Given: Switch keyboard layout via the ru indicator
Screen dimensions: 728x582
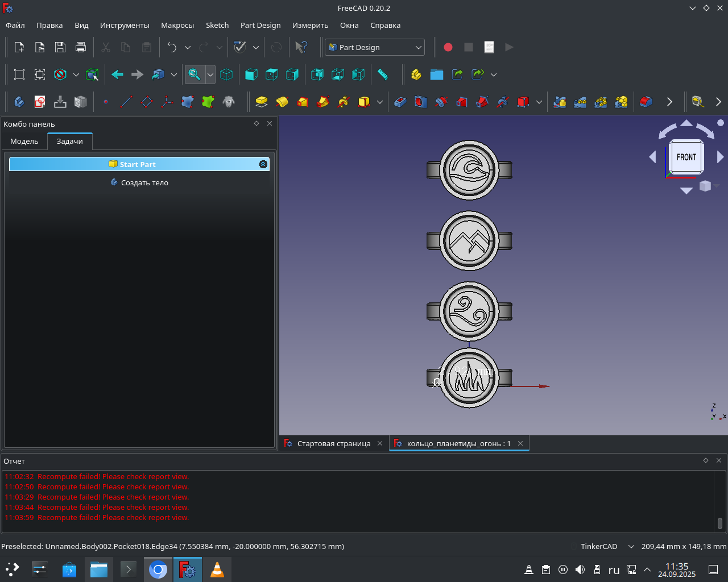Looking at the screenshot, I should tap(614, 570).
